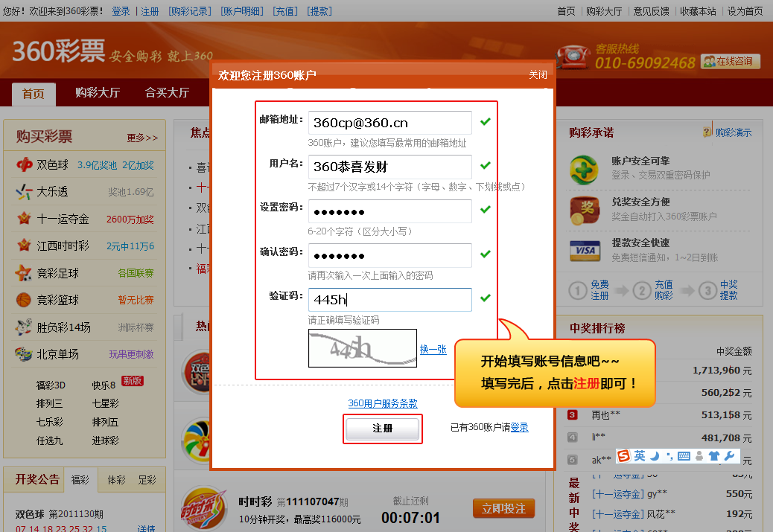Screen dimensions: 773x532
Task: Click the moon icon on the IME bar
Action: point(655,456)
